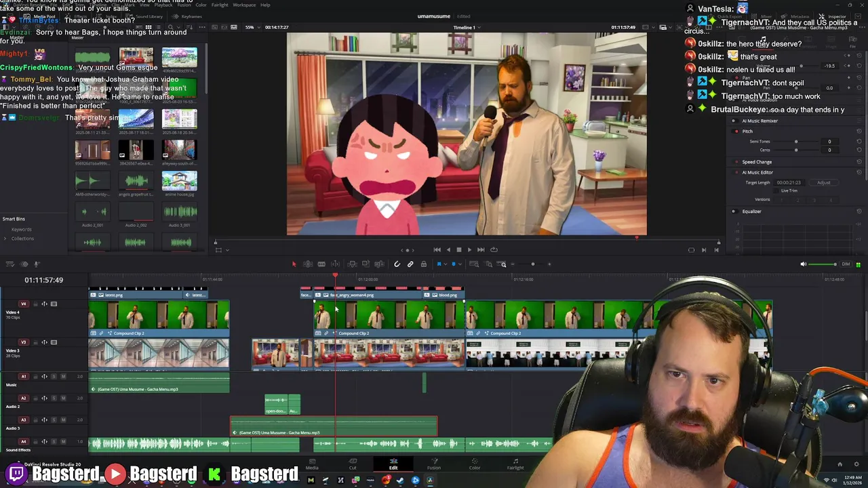868x488 pixels.
Task: Open the viewer zoom 55% dropdown
Action: [252, 27]
